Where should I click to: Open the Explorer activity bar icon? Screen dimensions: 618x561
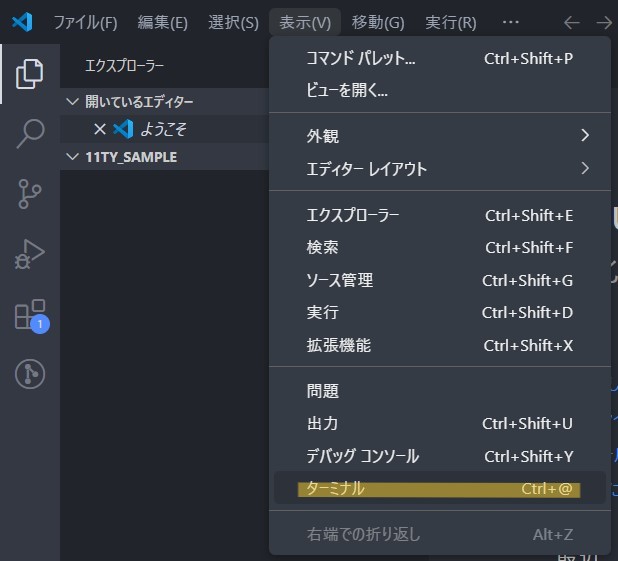[30, 74]
